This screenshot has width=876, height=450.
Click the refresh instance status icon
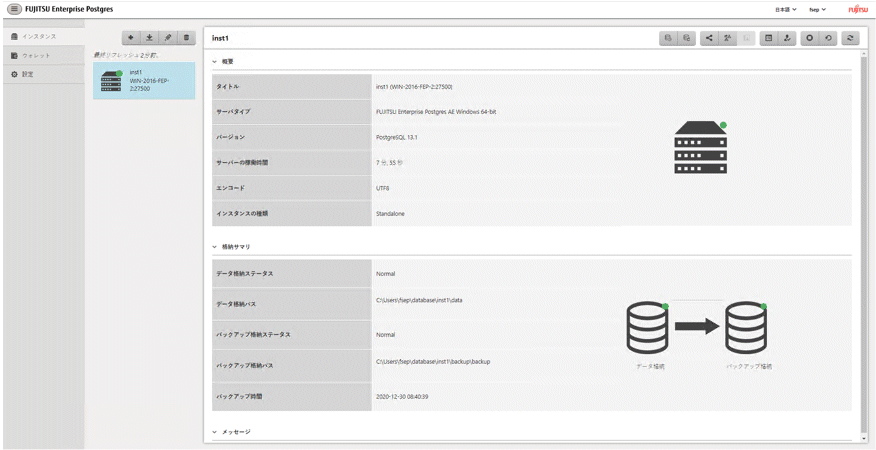coord(850,38)
